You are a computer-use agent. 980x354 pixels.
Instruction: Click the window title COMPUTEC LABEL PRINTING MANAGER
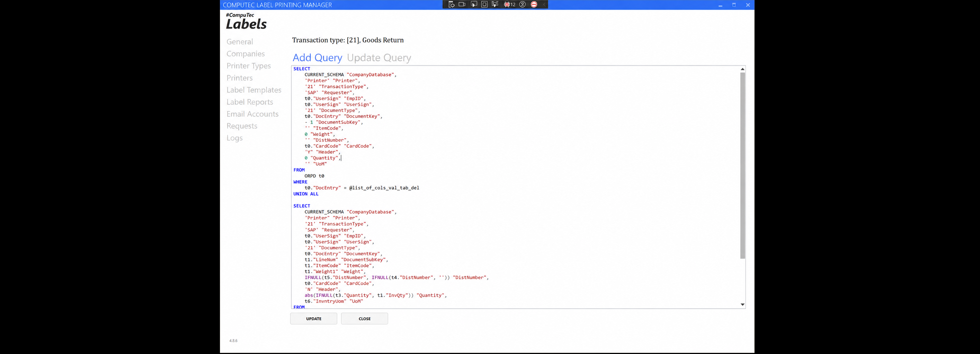click(x=277, y=5)
